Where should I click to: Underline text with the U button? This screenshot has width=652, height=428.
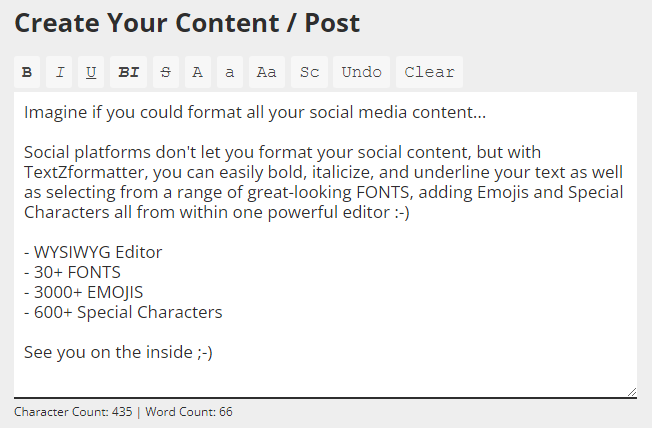91,72
